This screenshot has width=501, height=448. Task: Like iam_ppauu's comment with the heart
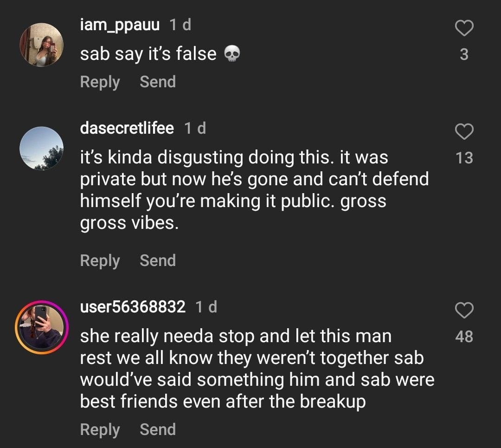(464, 29)
